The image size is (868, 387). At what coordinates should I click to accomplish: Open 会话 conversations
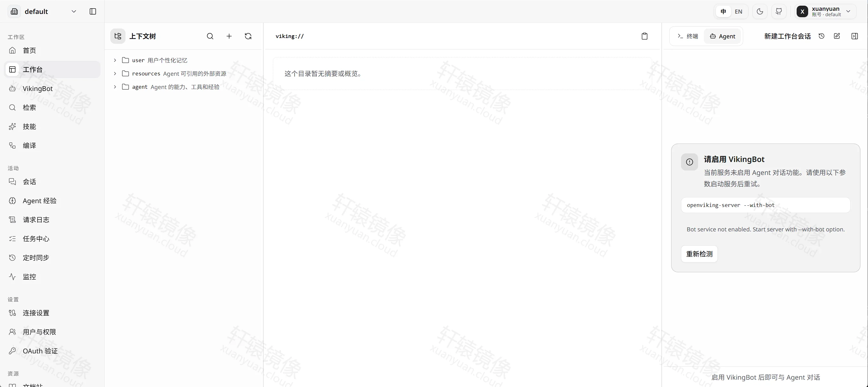tap(52, 182)
